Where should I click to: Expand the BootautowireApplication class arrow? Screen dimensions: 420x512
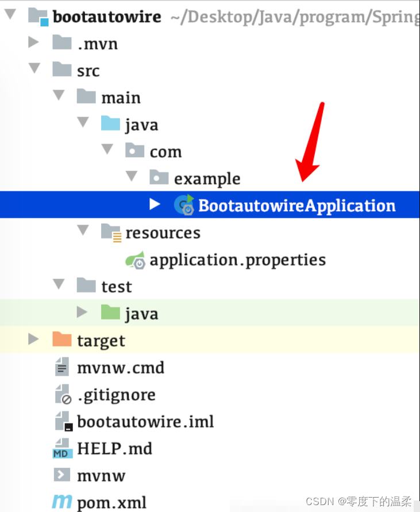coord(155,205)
